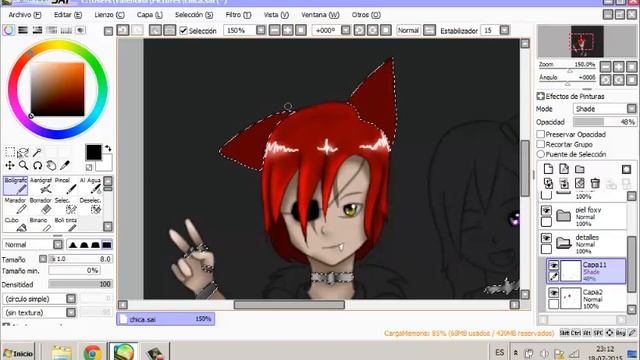Enable Recortar Grupo checkbox
640x360 pixels.
[541, 144]
